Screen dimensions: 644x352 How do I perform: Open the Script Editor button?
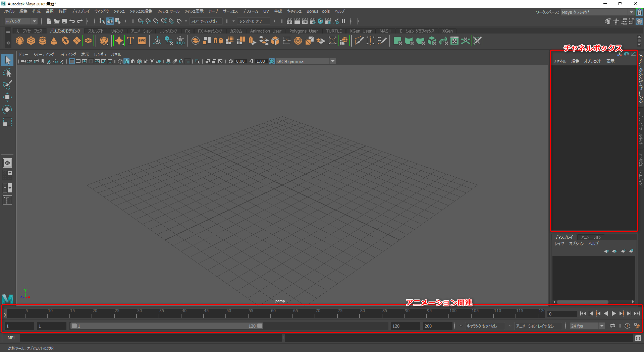point(638,338)
